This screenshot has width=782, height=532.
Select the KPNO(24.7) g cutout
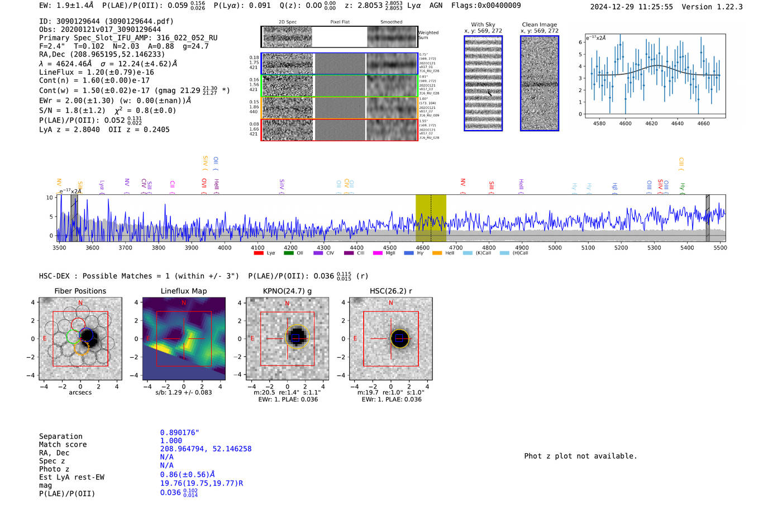287,338
